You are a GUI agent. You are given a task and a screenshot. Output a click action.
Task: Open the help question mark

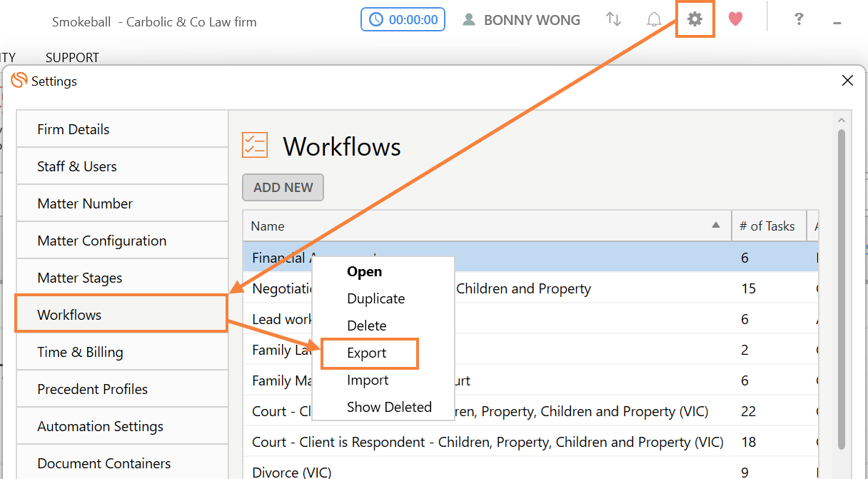(x=799, y=19)
